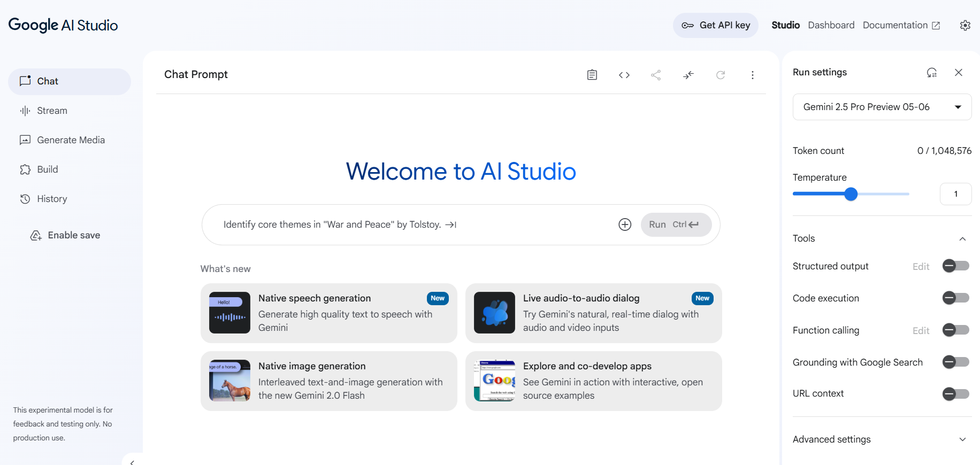980x465 pixels.
Task: Open History in the sidebar
Action: click(70, 199)
